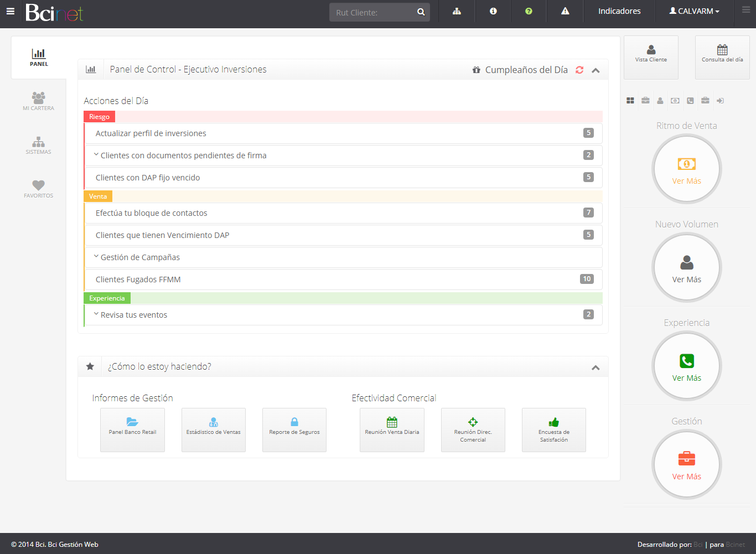The image size is (756, 554).
Task: Expand Gestión de Campañas row
Action: pos(139,257)
